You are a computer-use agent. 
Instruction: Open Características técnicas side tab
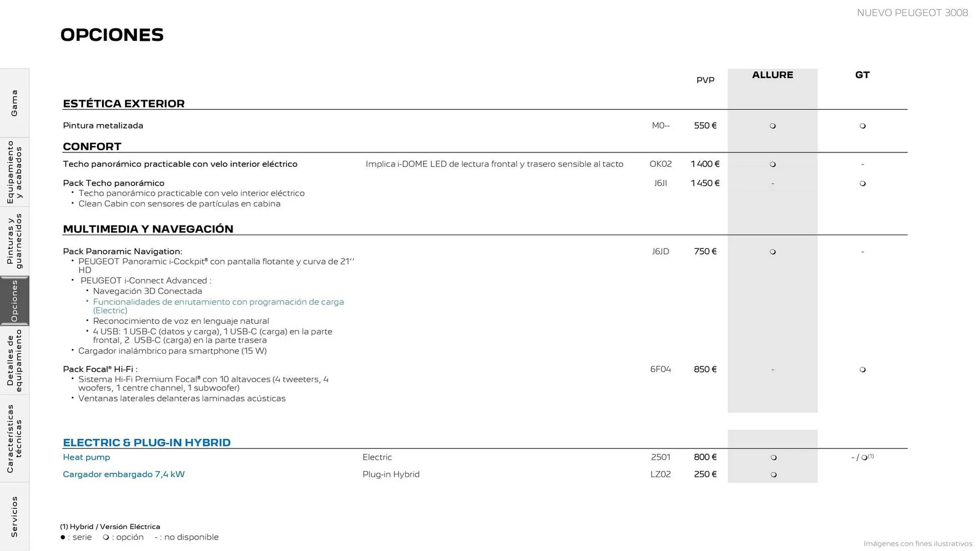14,439
